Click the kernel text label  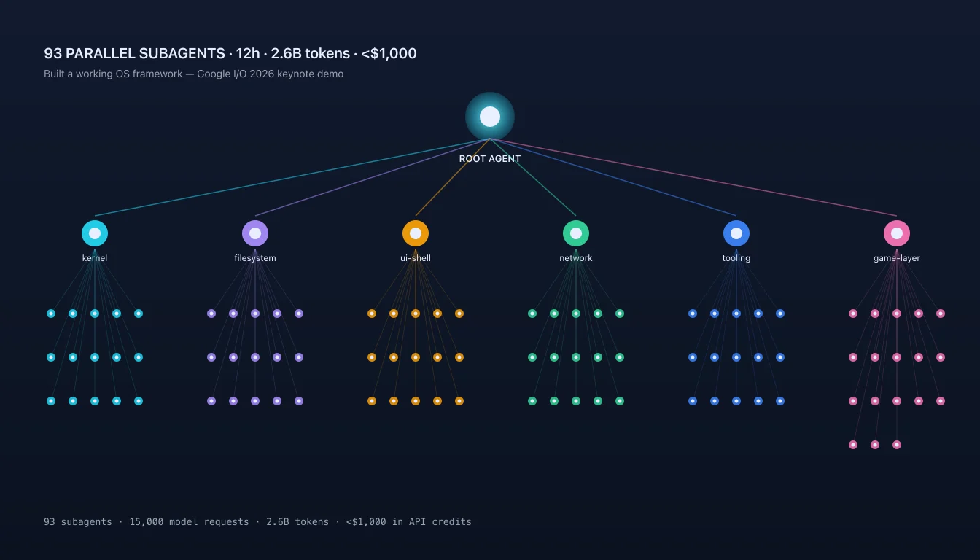click(x=95, y=258)
